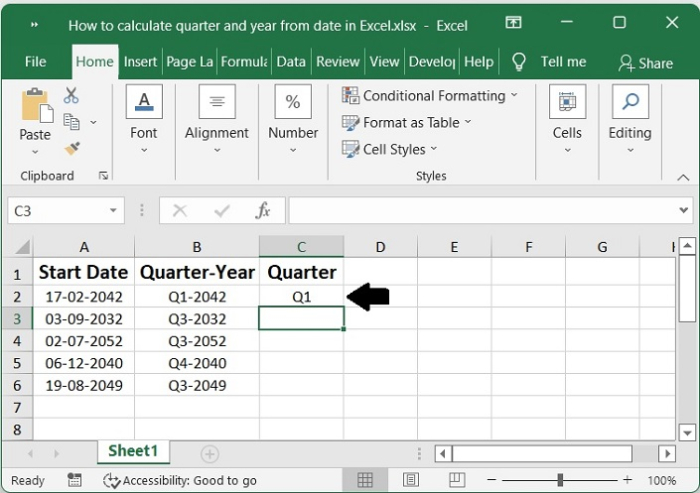This screenshot has height=493, width=700.
Task: Expand the Quick Access Toolbar chevrons
Action: coord(34,25)
